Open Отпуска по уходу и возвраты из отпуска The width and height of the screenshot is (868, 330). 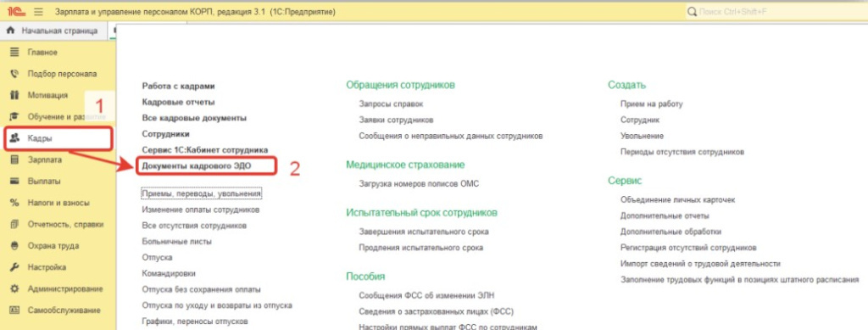217,305
